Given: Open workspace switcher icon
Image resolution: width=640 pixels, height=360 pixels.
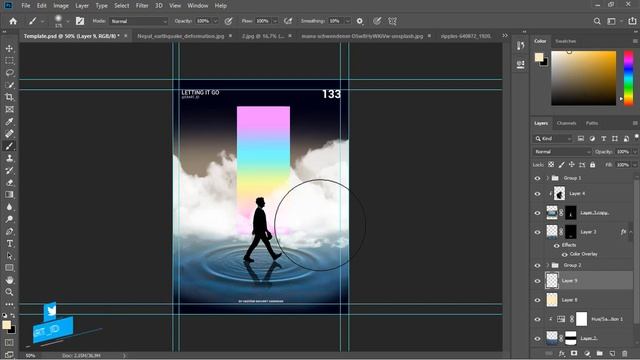Looking at the screenshot, I should [x=611, y=21].
